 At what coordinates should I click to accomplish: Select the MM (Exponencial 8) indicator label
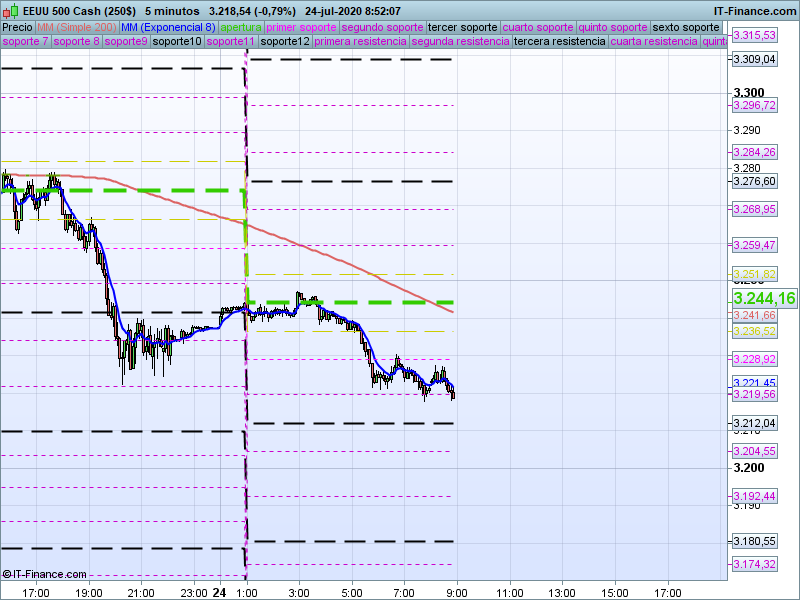tap(168, 27)
